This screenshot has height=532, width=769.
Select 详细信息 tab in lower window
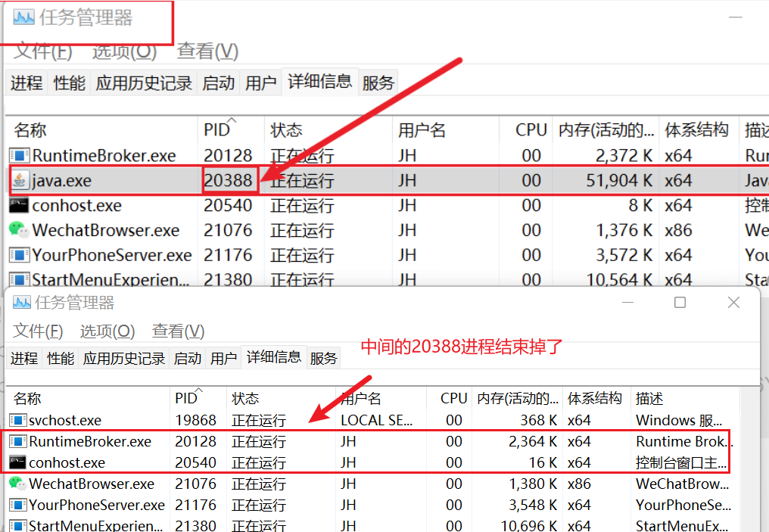click(274, 357)
